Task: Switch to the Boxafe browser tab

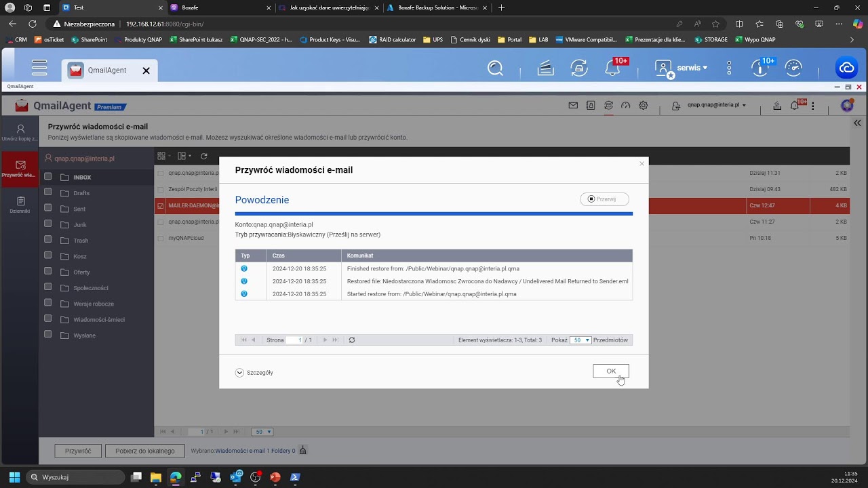Action: click(x=220, y=7)
